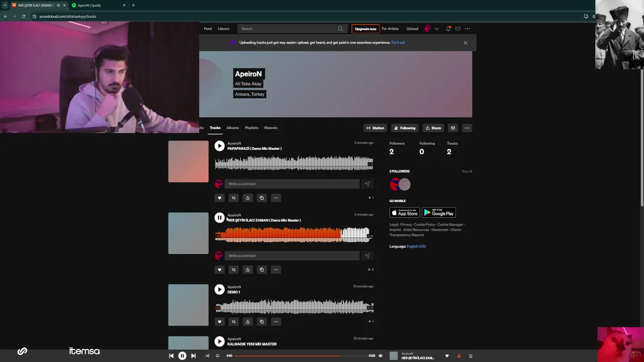Click the search magnifier icon
This screenshot has width=644, height=362.
coord(341,29)
